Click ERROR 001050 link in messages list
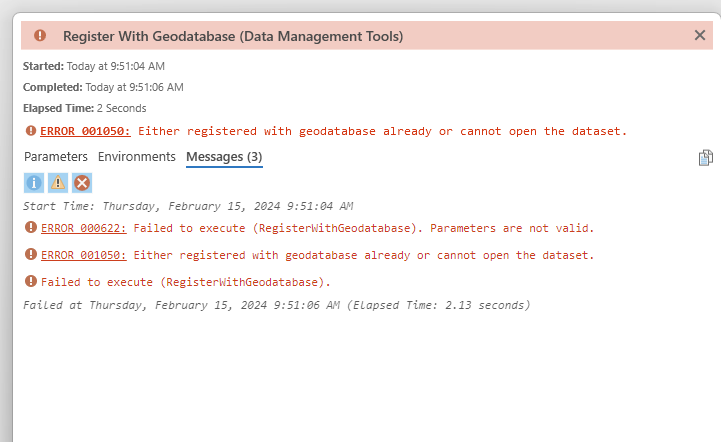721x442 pixels. click(83, 255)
